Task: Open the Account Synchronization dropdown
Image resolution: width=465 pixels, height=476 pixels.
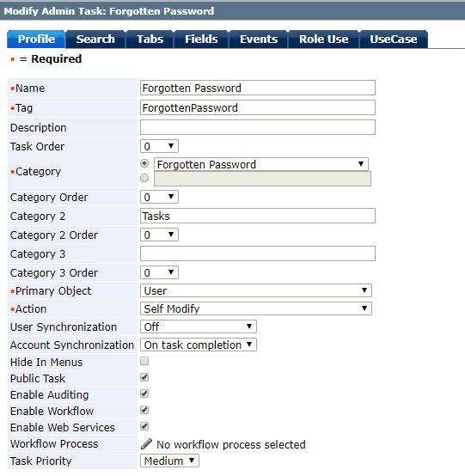Action: click(x=199, y=345)
